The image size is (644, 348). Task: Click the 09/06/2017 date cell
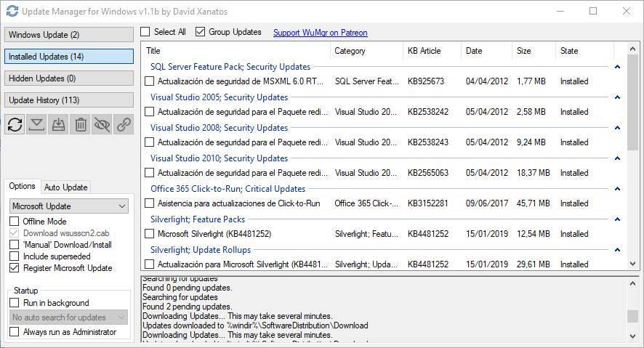pos(487,203)
